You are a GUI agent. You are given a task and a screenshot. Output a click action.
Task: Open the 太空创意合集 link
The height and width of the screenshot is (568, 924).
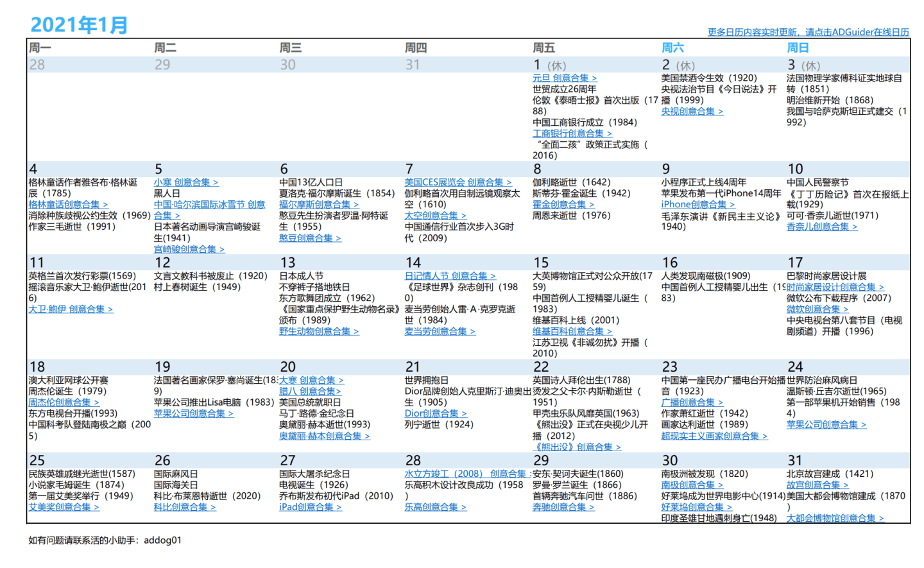pos(436,216)
